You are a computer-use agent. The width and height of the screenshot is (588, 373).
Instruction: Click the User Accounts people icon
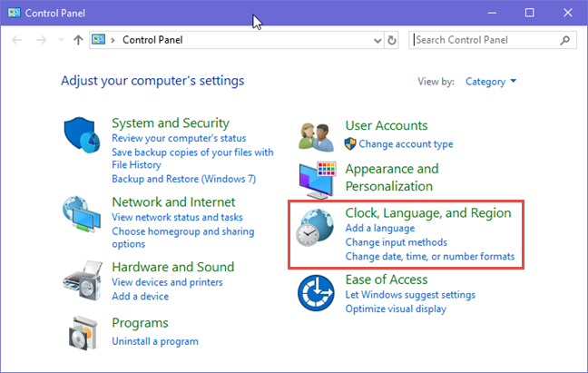point(317,135)
